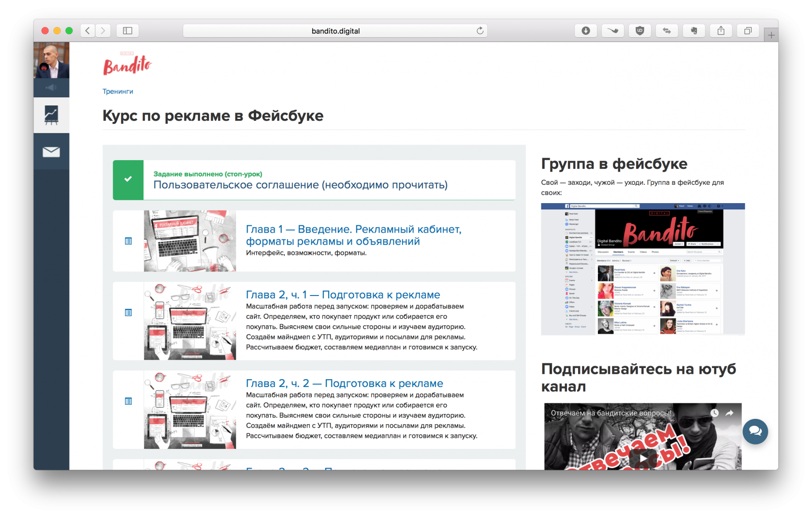The image size is (812, 518).
Task: Click the Глава 1 laptop thumbnail image
Action: (190, 241)
